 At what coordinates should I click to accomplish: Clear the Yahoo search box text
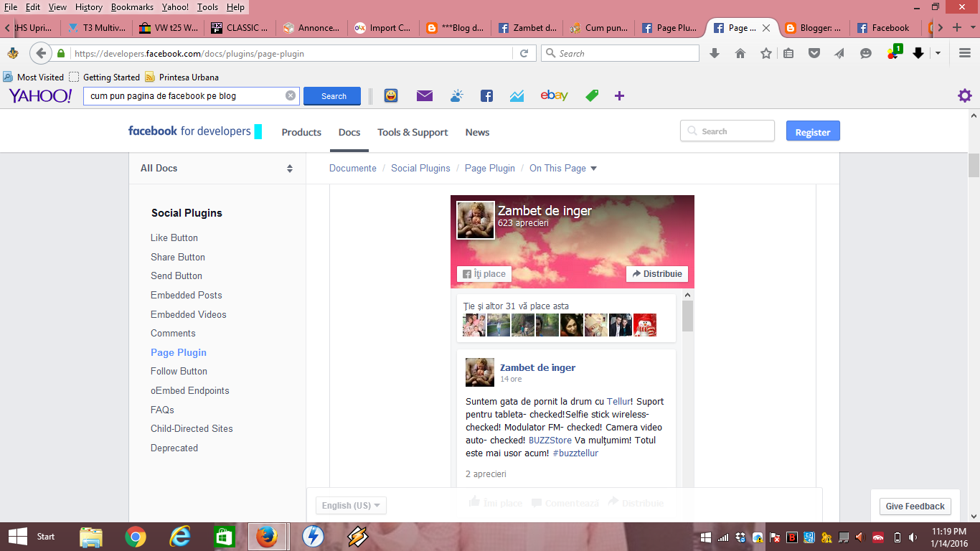coord(291,95)
